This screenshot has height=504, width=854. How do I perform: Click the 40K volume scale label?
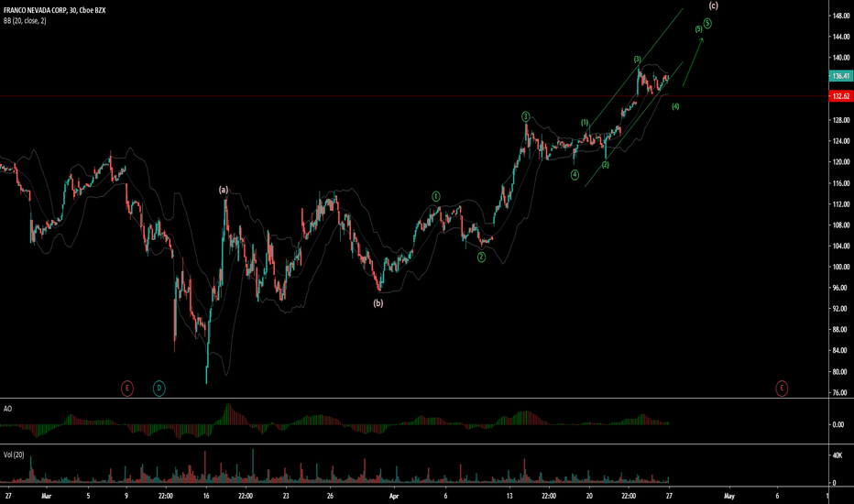point(838,455)
